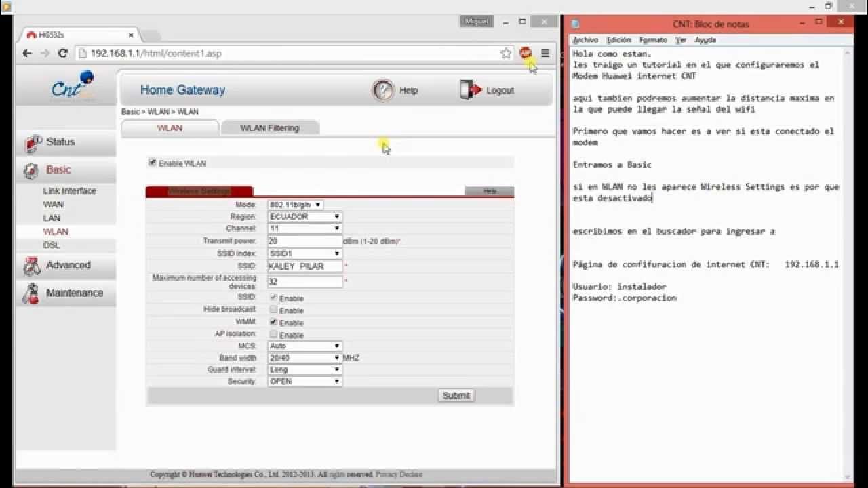Open the Band width 20/40 dropdown

(304, 358)
